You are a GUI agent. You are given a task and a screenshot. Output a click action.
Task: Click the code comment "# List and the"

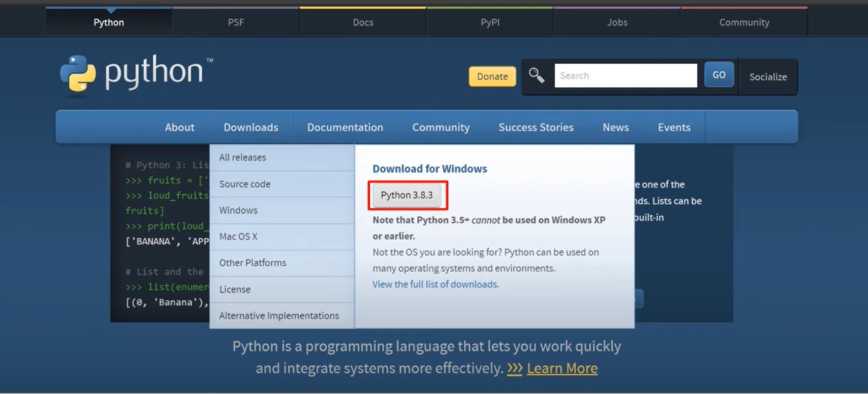coord(165,271)
